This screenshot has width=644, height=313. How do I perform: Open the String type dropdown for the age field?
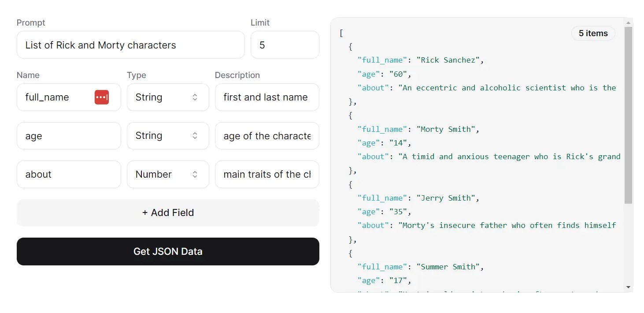168,136
